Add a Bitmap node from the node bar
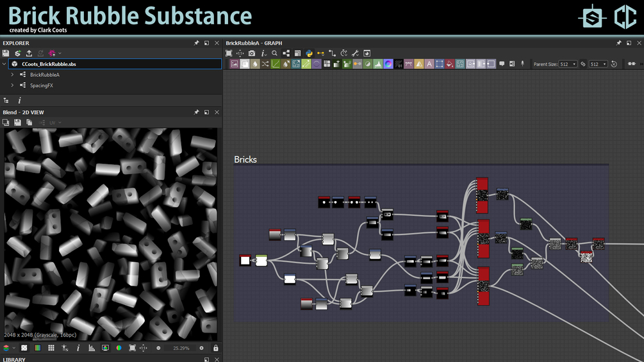The height and width of the screenshot is (362, 644). pos(234,64)
